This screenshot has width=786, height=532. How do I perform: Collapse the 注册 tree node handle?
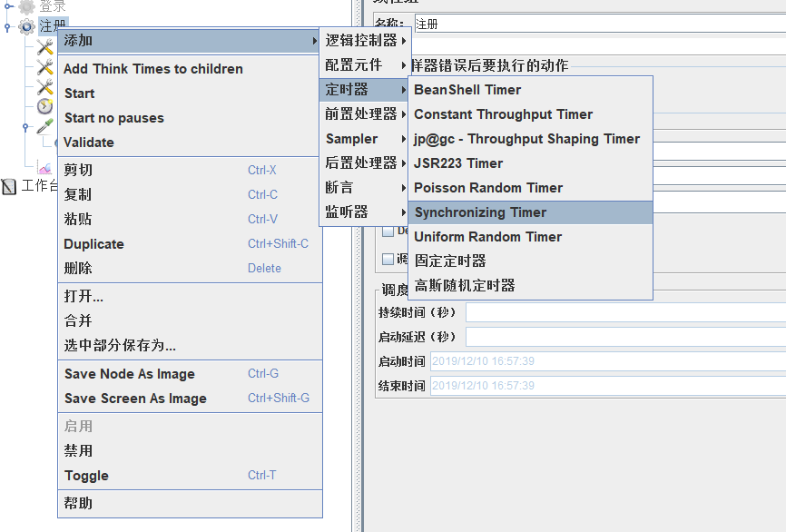point(7,27)
